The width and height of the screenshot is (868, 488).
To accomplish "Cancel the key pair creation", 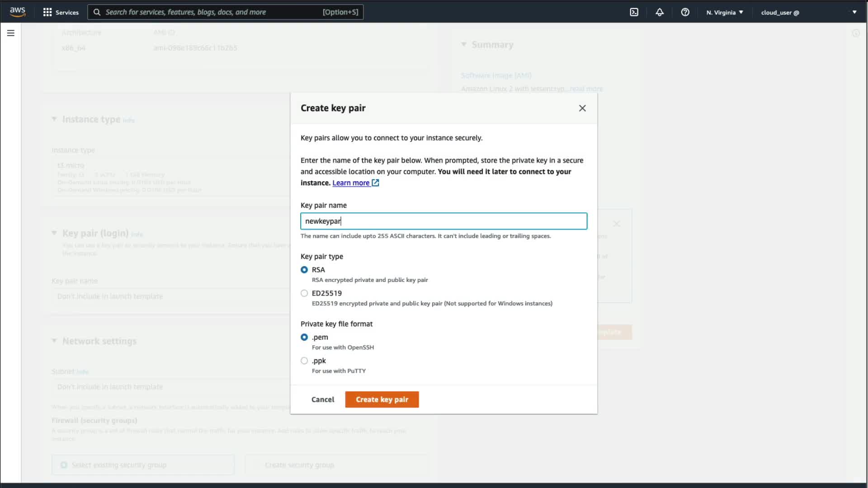I will tap(323, 399).
